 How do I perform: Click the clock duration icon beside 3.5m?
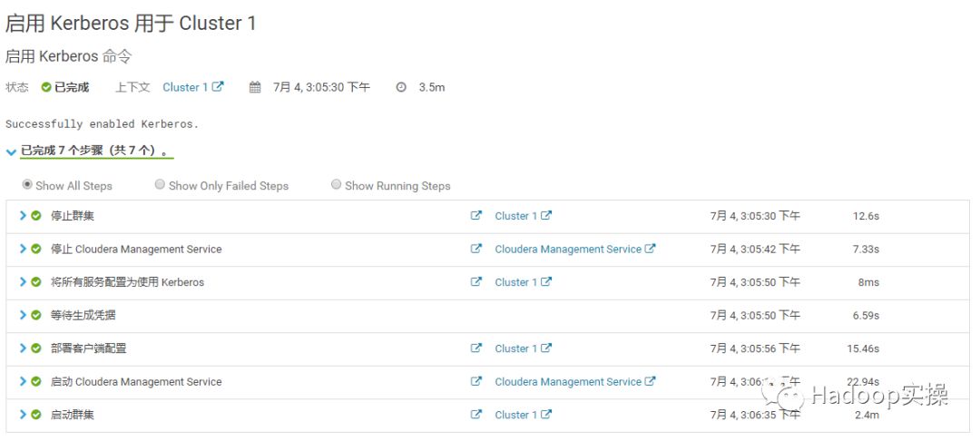pos(401,88)
